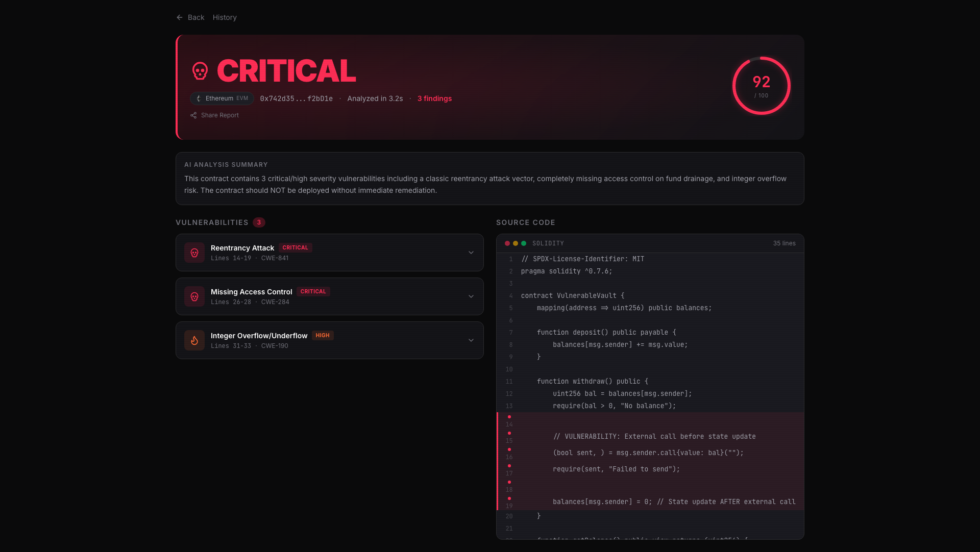Expand the Integer Overflow/Underflow chevron
This screenshot has width=980, height=552.
pyautogui.click(x=471, y=340)
